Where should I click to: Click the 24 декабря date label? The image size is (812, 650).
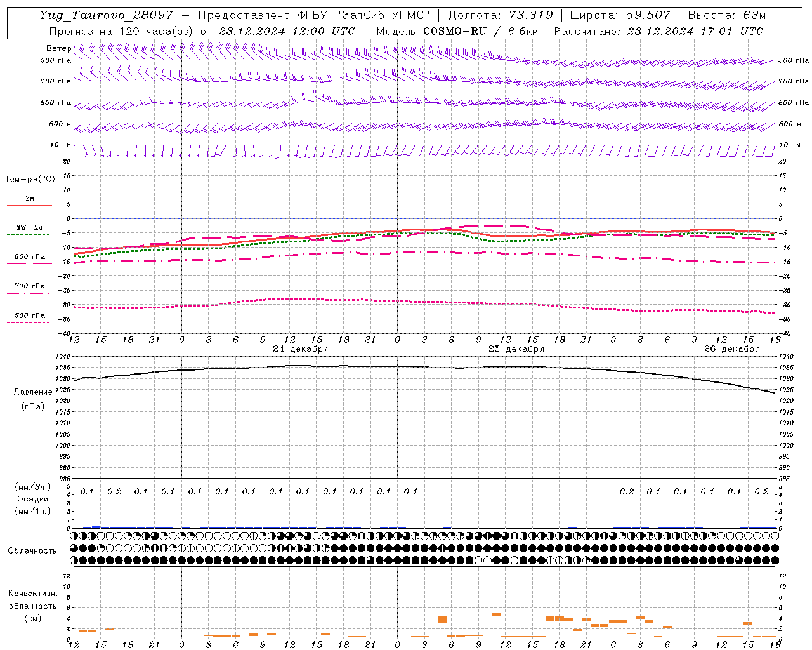pos(301,349)
